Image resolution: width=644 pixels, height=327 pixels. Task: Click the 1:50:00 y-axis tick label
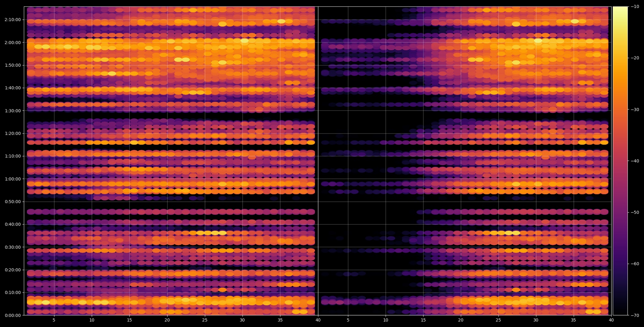tap(13, 65)
